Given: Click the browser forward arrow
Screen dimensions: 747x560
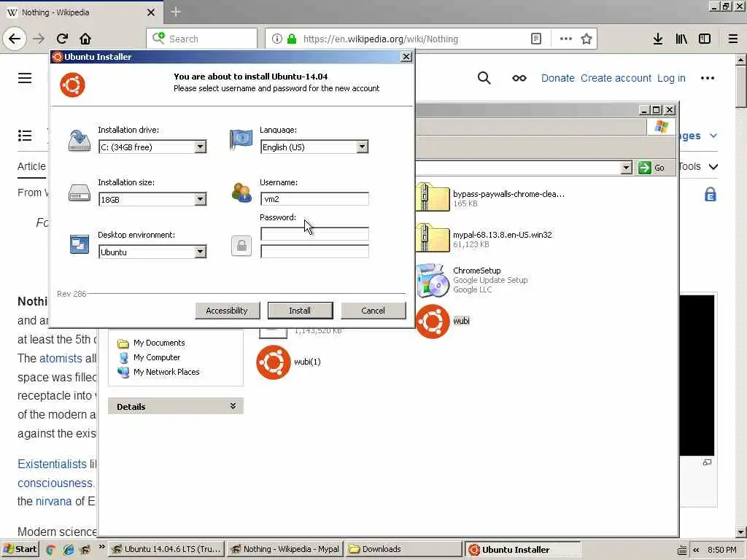Looking at the screenshot, I should (x=39, y=39).
